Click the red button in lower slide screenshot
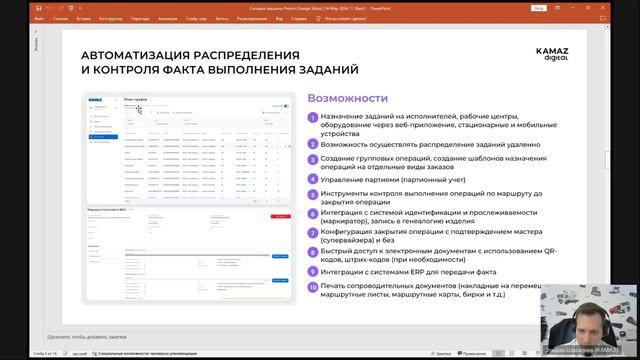640x360 pixels. tap(280, 216)
